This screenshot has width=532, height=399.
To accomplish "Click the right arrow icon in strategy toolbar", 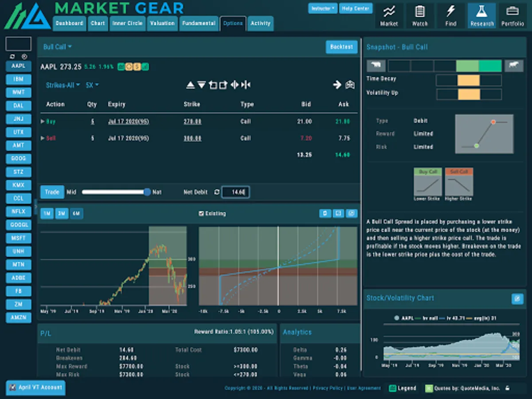I will pos(337,85).
